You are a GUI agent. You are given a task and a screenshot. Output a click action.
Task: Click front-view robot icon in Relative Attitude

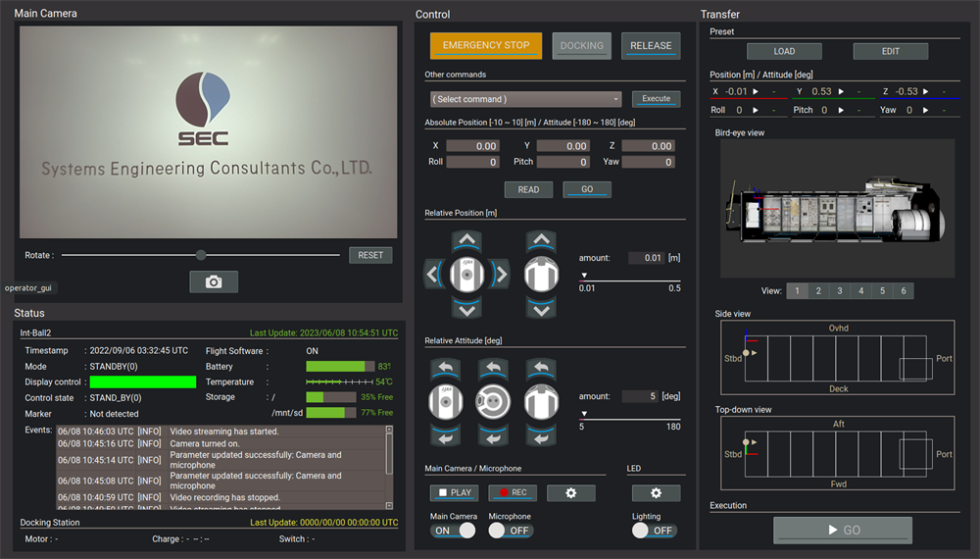tap(446, 402)
